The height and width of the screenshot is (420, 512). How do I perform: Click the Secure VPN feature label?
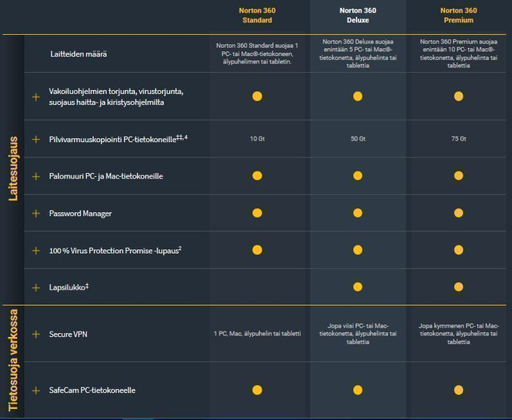click(x=68, y=335)
